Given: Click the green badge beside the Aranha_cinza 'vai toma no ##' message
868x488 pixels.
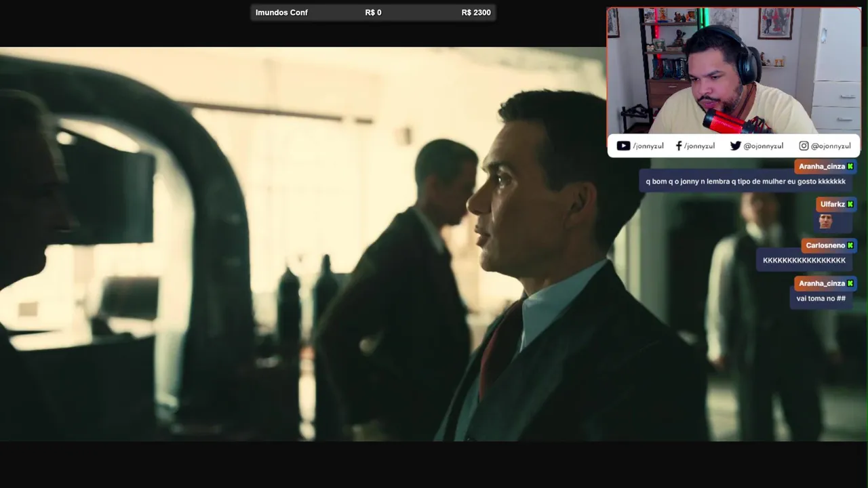Looking at the screenshot, I should coord(850,283).
